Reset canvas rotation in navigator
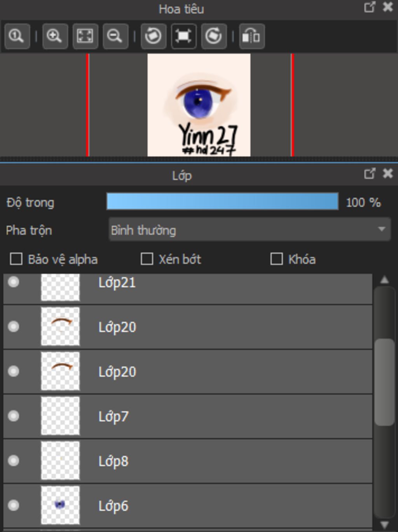Viewport: 398px width, 532px height. click(183, 37)
